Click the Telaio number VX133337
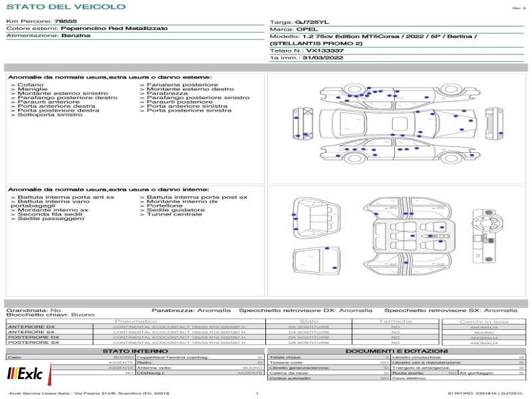 (325, 51)
